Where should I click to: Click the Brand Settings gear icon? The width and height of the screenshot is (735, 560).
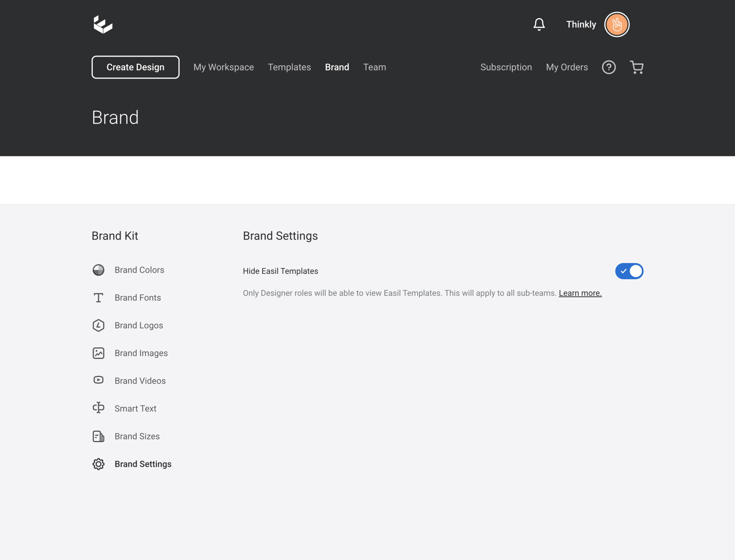click(99, 464)
